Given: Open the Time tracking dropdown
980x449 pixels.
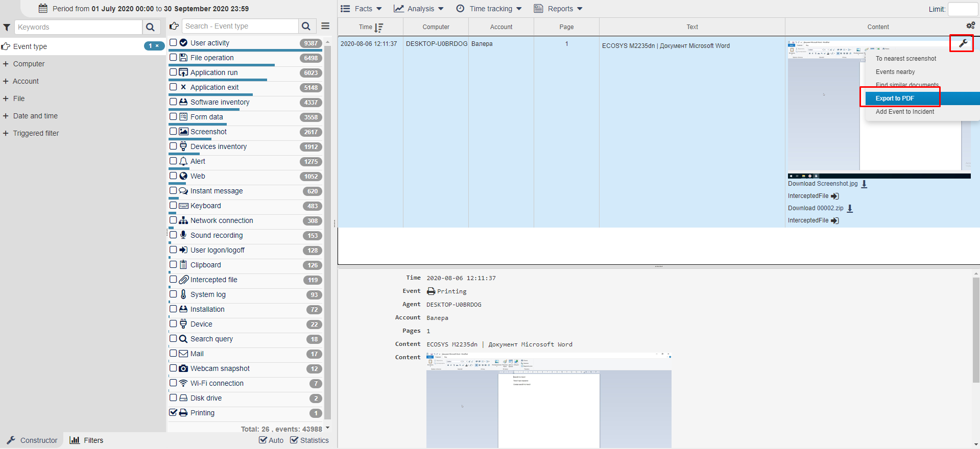Looking at the screenshot, I should (x=489, y=9).
